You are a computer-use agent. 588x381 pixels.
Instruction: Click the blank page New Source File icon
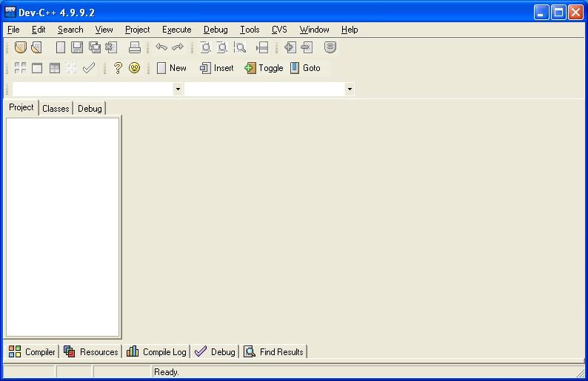(61, 47)
